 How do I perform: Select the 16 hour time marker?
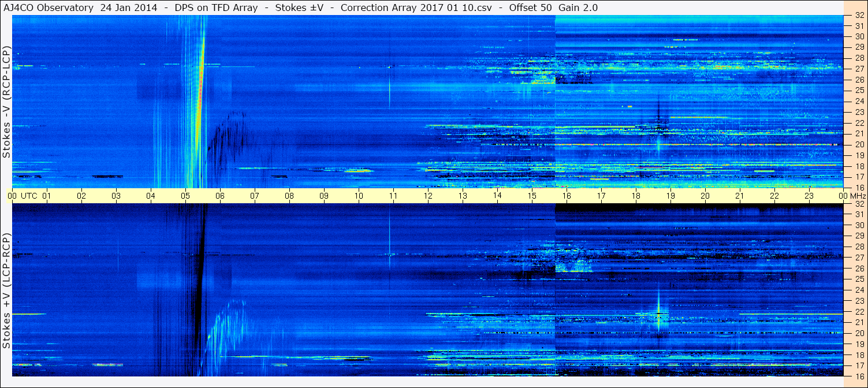tap(567, 196)
